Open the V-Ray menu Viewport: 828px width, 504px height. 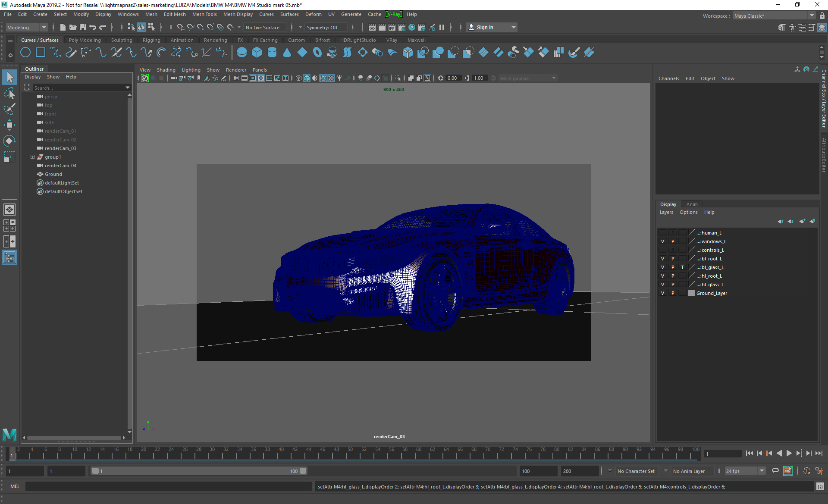point(394,14)
